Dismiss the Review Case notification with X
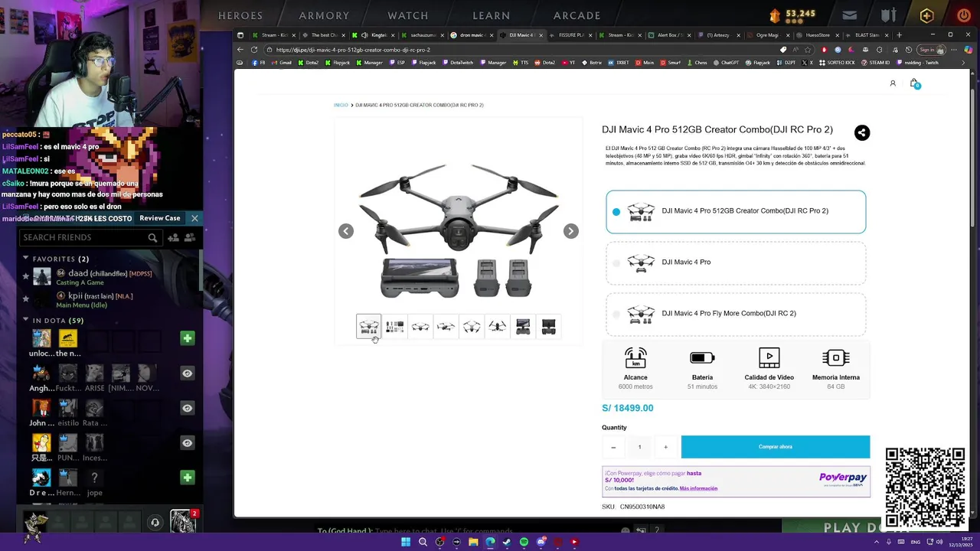This screenshot has height=551, width=980. pyautogui.click(x=194, y=218)
